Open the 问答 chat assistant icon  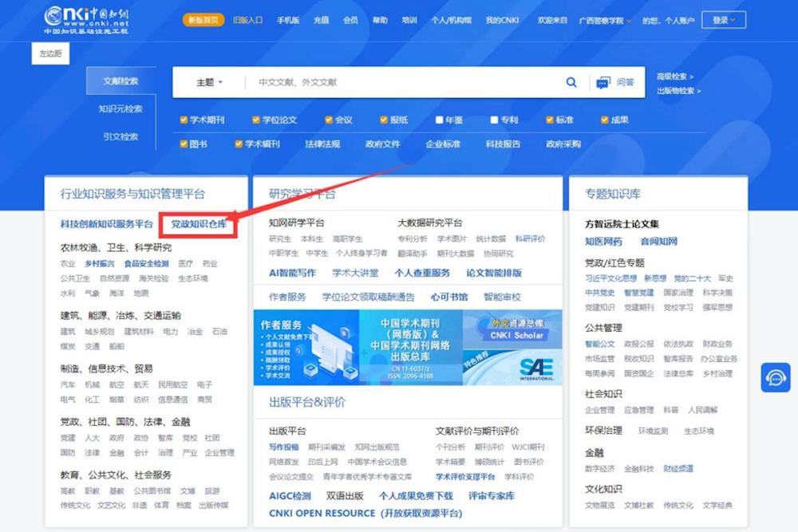click(x=603, y=82)
